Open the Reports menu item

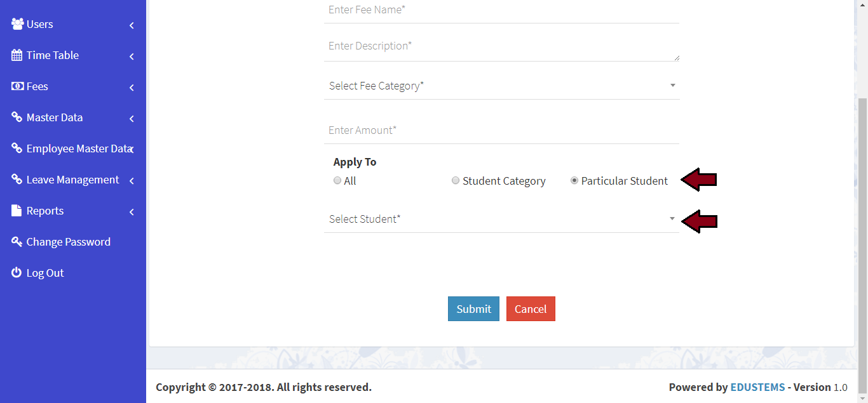45,211
